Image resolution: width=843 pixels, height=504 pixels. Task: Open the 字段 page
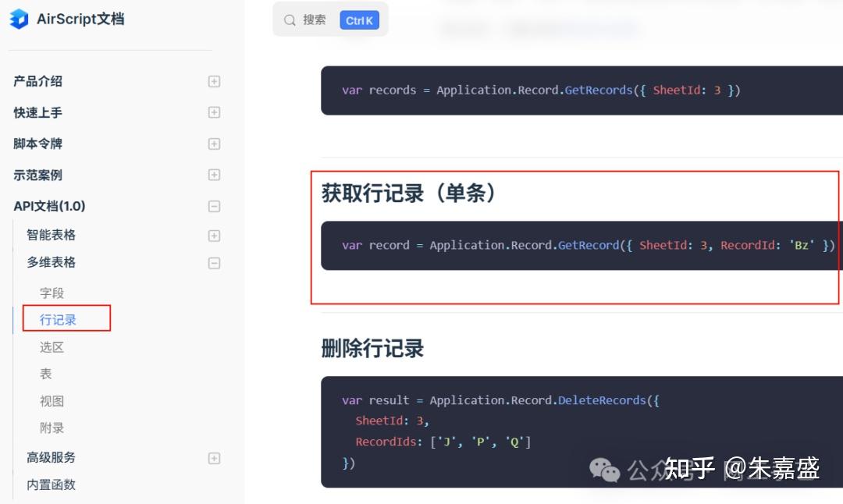(52, 293)
